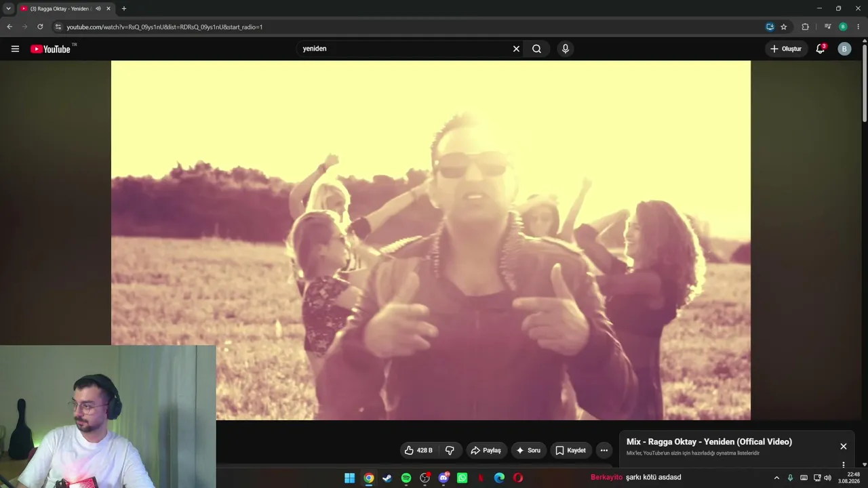This screenshot has height=488, width=868.
Task: Open more actions ellipsis under the video
Action: (604, 450)
